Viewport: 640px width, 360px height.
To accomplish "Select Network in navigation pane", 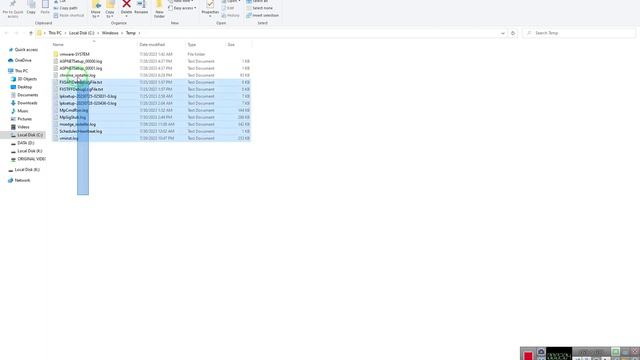I will 19,180.
